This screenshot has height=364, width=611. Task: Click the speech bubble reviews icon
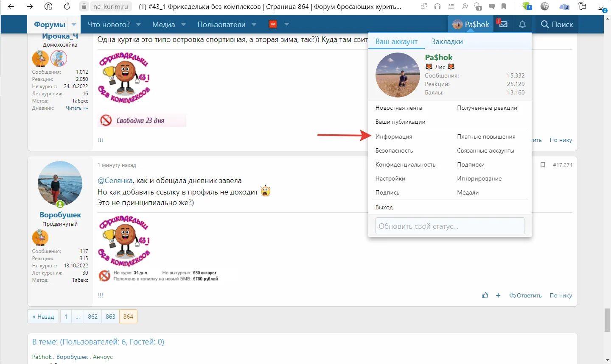coord(492,7)
